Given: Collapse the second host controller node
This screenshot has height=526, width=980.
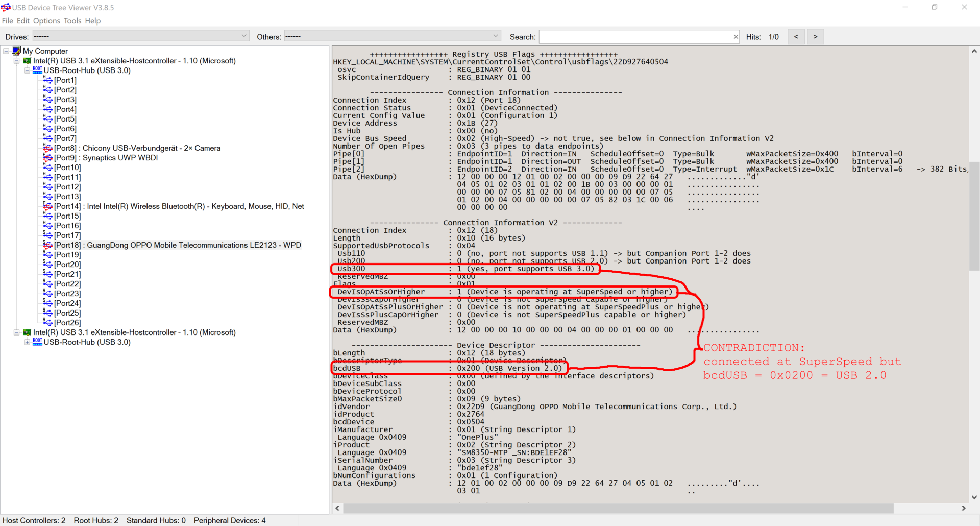Looking at the screenshot, I should (x=16, y=332).
